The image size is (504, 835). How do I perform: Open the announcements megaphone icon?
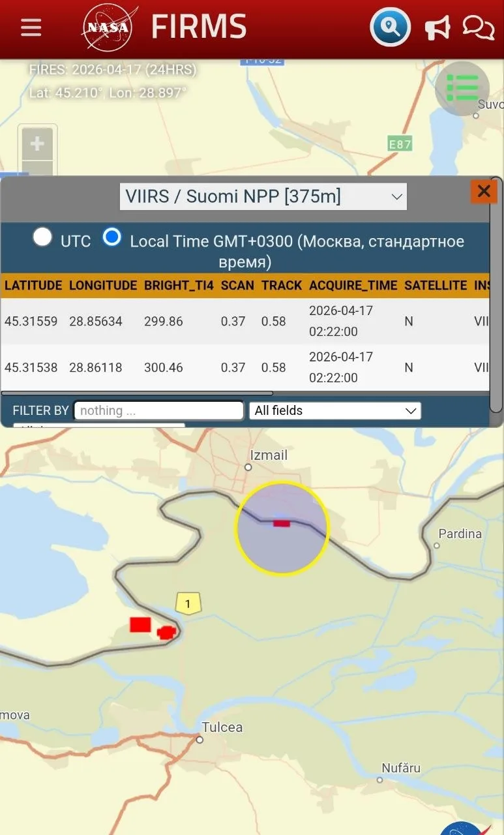point(437,28)
